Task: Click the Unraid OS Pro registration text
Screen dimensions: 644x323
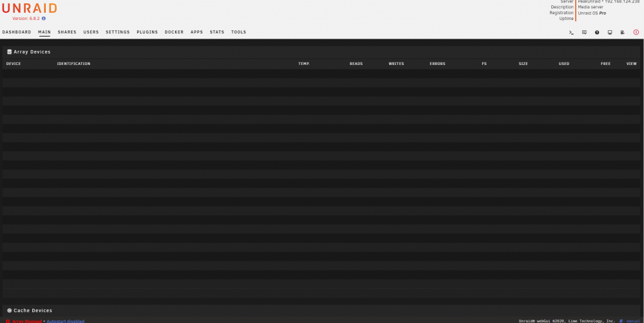Action: (x=592, y=13)
